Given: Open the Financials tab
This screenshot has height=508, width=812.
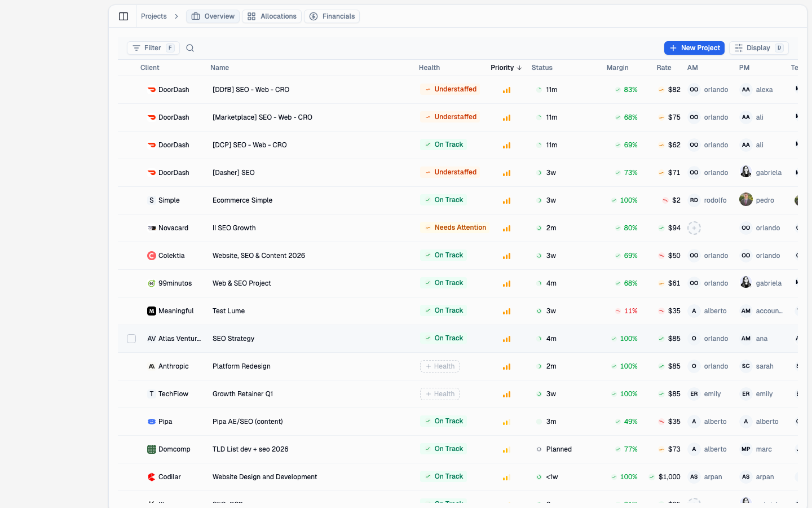Looking at the screenshot, I should pyautogui.click(x=332, y=16).
